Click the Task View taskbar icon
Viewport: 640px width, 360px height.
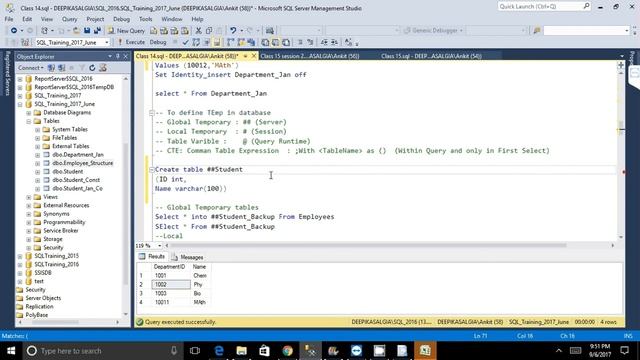click(195, 351)
